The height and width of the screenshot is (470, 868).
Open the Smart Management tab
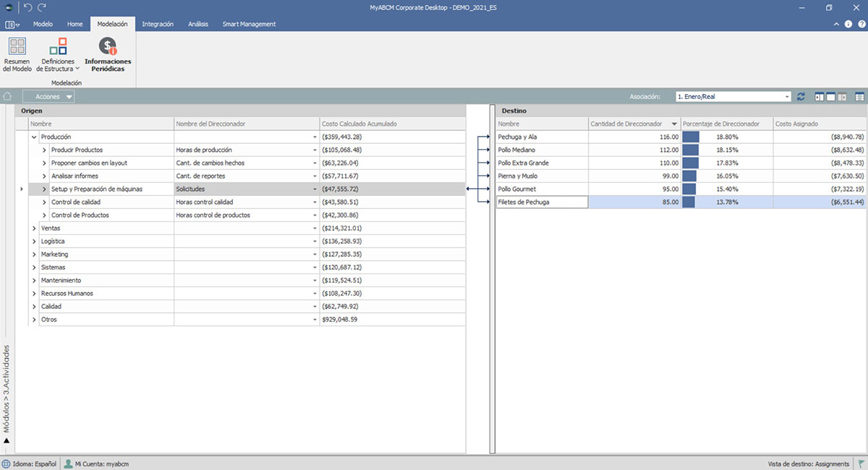[249, 24]
